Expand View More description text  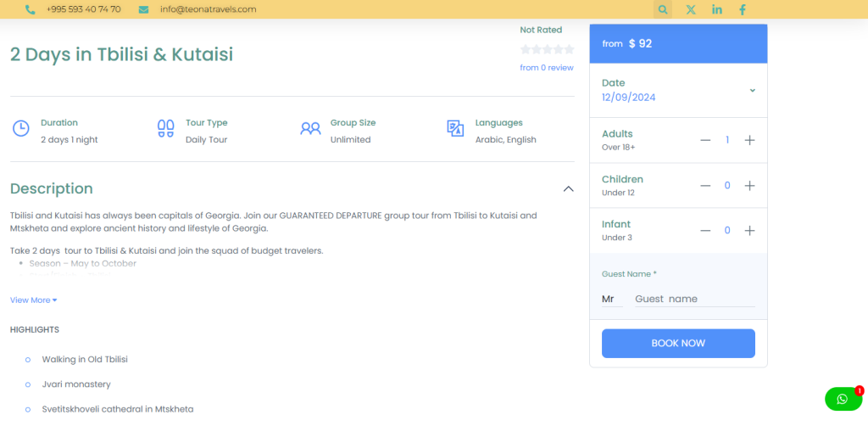34,300
